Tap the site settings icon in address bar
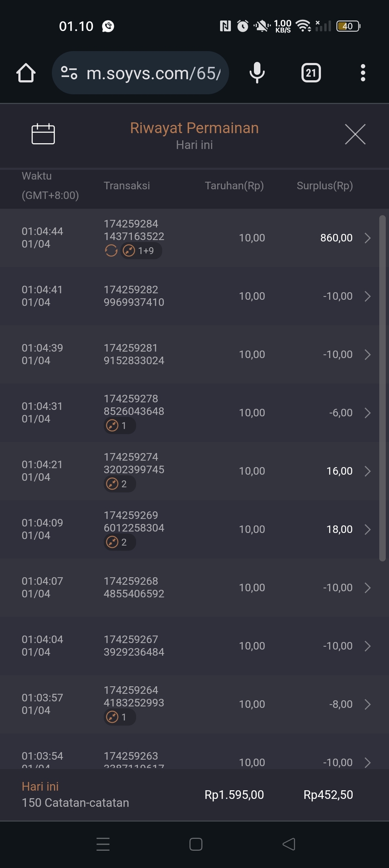Viewport: 389px width, 868px height. 69,73
